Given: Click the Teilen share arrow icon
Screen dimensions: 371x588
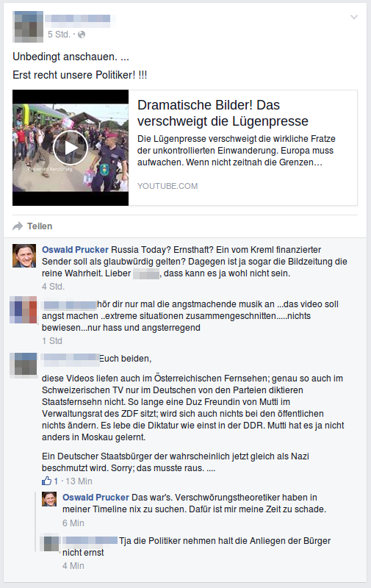Looking at the screenshot, I should (x=18, y=226).
